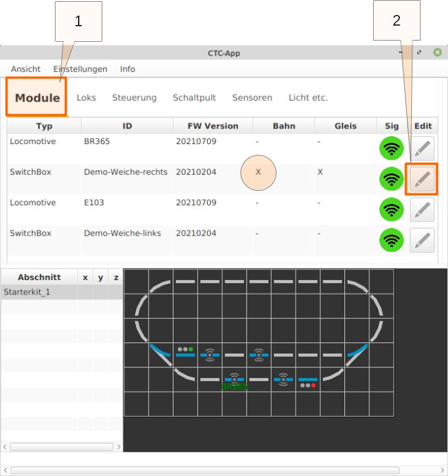448x476 pixels.
Task: Select the Starterkit_1 section row
Action: click(x=62, y=292)
